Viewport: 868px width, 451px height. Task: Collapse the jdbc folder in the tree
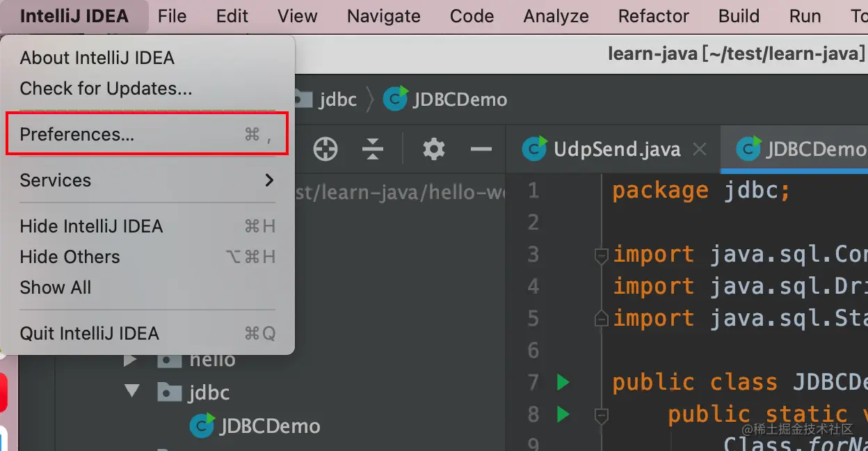pos(131,392)
